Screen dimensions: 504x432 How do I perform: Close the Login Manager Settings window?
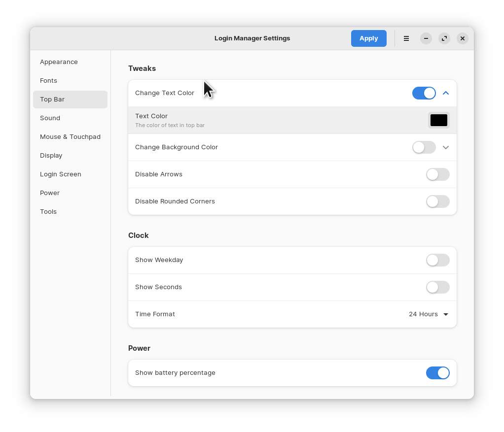coord(463,38)
